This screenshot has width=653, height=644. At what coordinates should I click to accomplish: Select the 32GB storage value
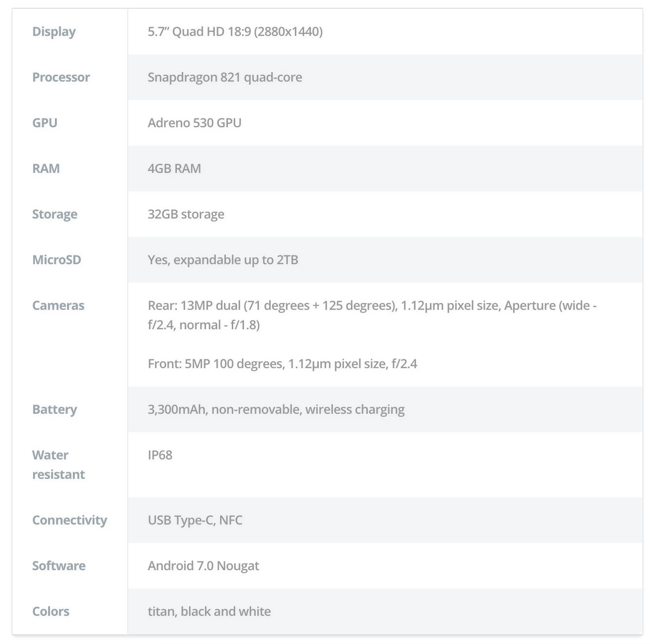186,214
